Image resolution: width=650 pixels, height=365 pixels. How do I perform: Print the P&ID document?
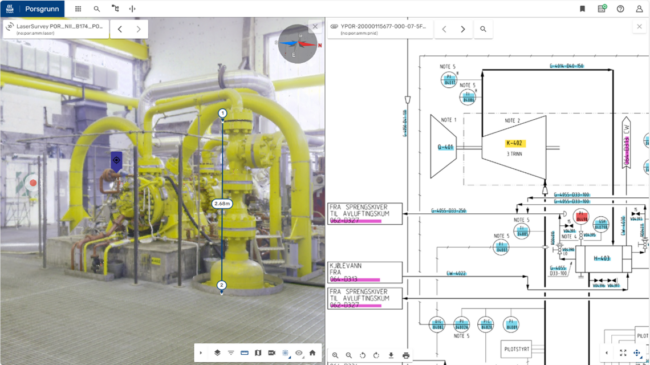tap(406, 355)
